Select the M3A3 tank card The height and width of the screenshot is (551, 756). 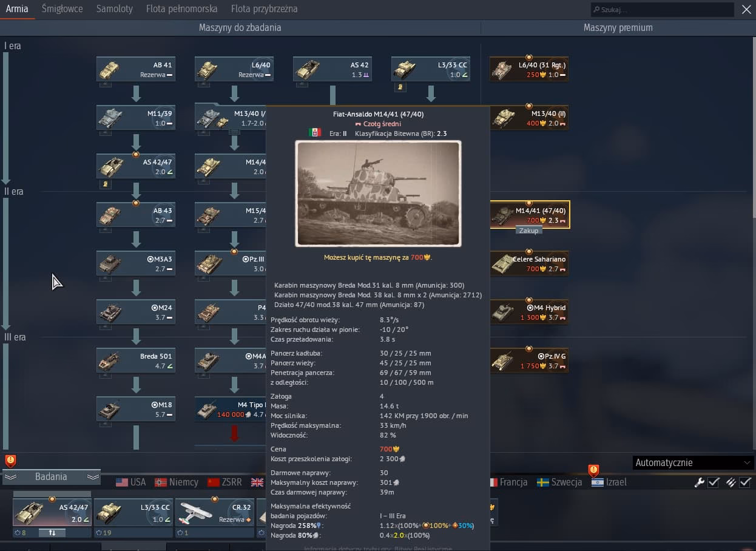click(x=136, y=263)
